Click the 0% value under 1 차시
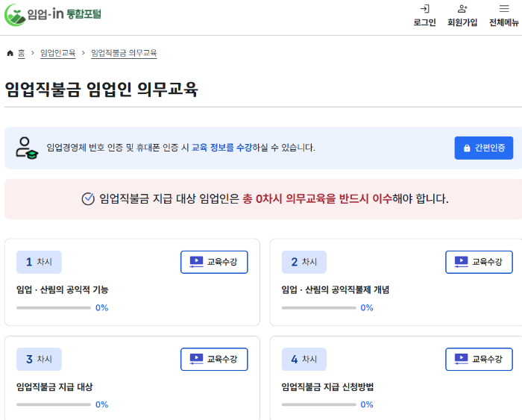Image resolution: width=522 pixels, height=420 pixels. [x=102, y=308]
